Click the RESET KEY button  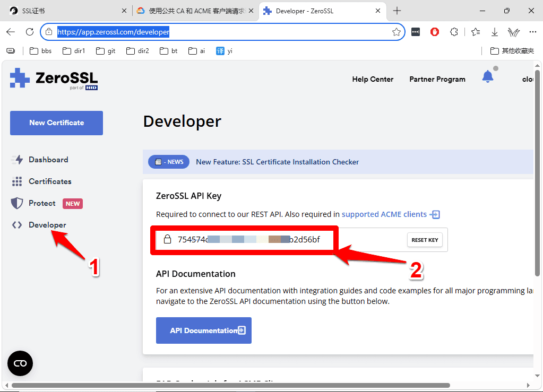point(425,240)
